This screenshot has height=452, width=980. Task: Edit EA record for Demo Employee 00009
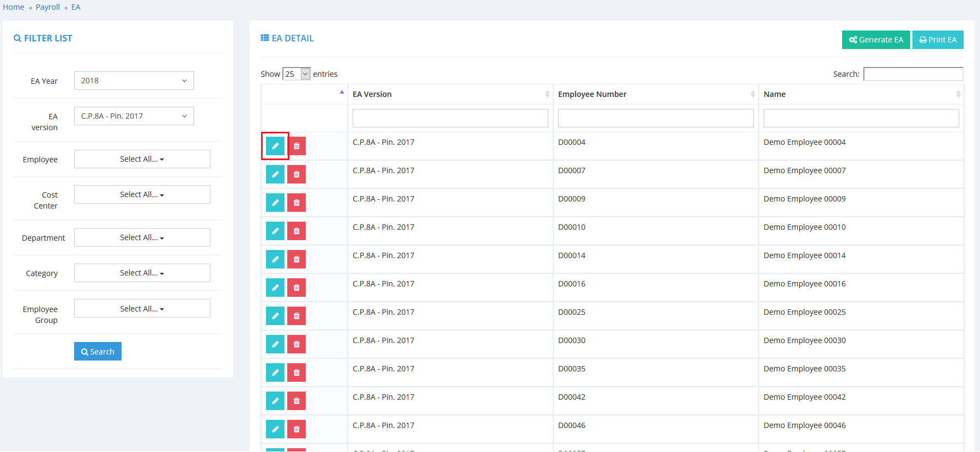point(275,203)
